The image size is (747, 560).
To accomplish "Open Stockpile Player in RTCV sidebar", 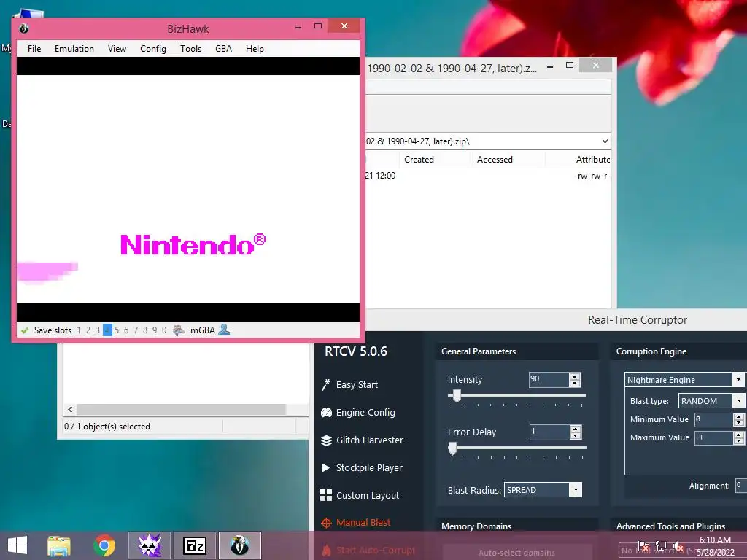I will (x=362, y=467).
